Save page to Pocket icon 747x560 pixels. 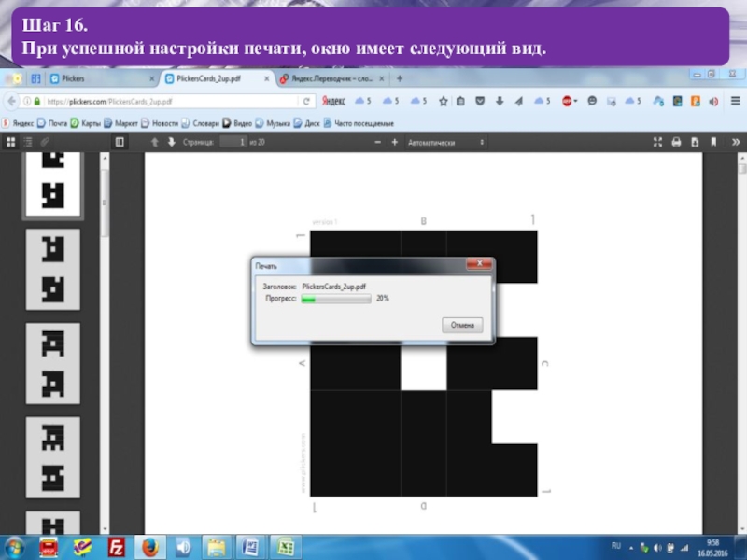480,101
